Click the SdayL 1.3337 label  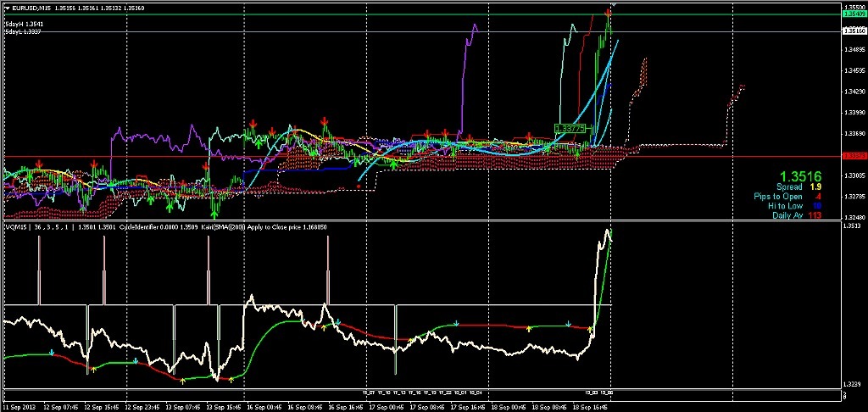tap(23, 31)
